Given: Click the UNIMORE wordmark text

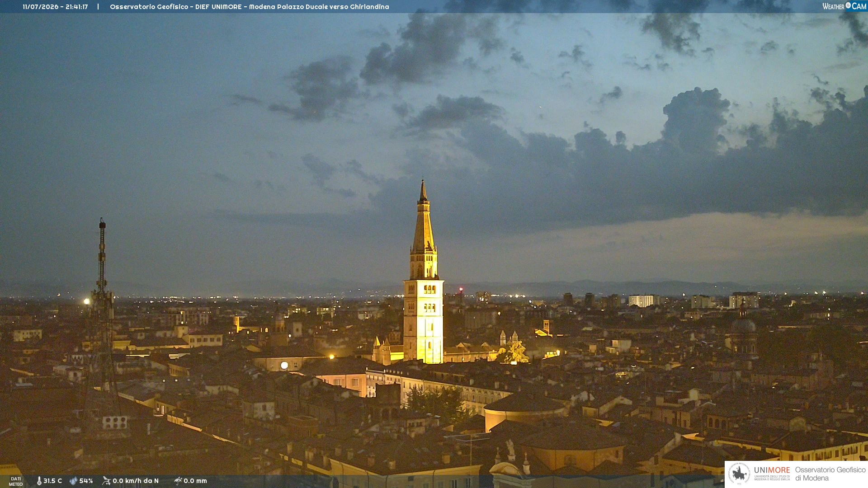Looking at the screenshot, I should (x=772, y=470).
